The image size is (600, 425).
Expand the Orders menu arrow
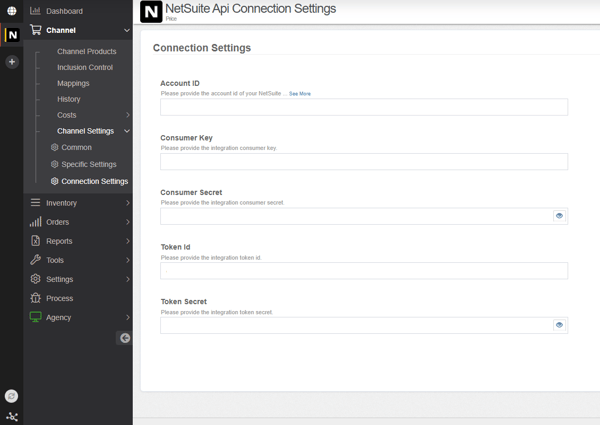[x=128, y=222]
